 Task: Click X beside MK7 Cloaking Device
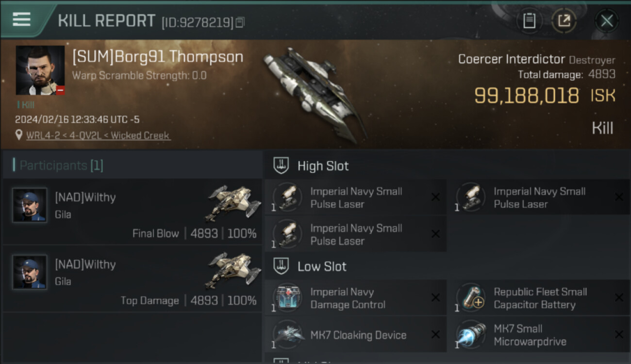click(x=435, y=334)
